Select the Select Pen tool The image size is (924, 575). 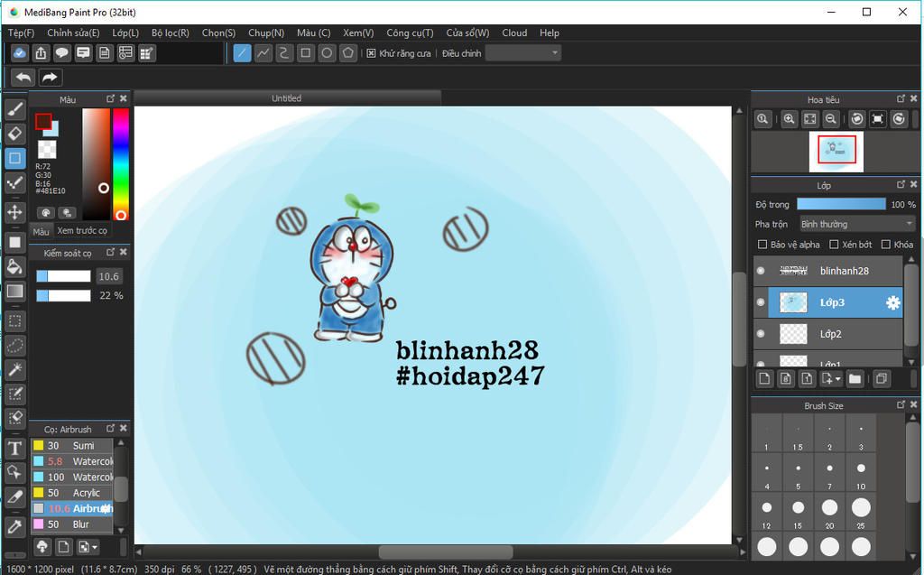coord(15,394)
